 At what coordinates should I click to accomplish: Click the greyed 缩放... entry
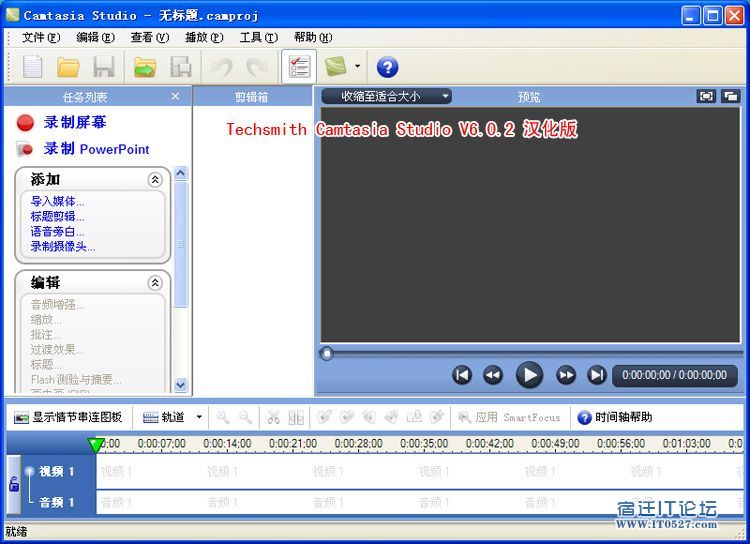46,320
